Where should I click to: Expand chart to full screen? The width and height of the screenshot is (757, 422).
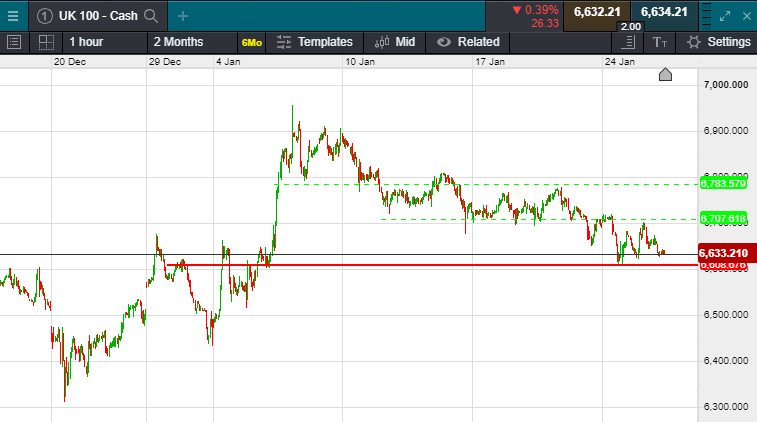click(x=725, y=16)
